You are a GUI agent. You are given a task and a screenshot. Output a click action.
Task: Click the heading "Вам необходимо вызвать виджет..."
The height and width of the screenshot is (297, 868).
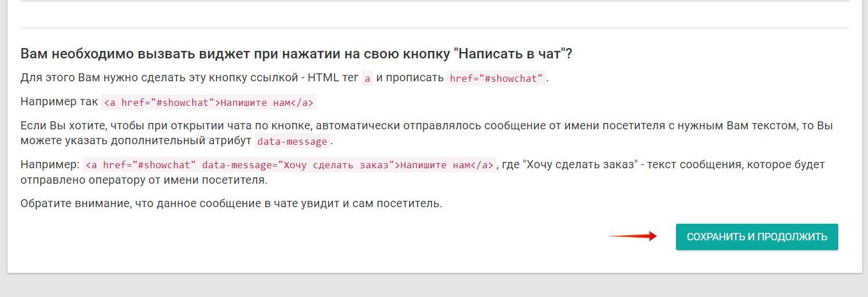296,54
